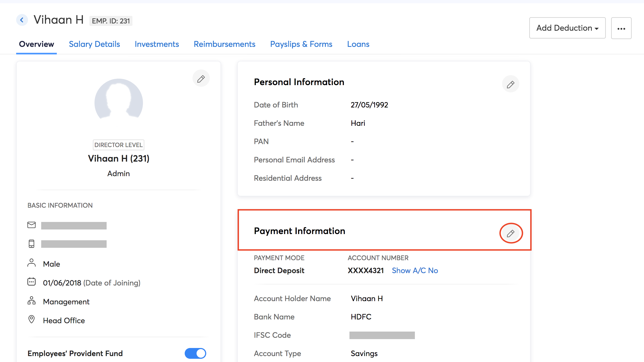
Task: Edit Payment Information via the highlighted pencil icon
Action: [x=511, y=233]
